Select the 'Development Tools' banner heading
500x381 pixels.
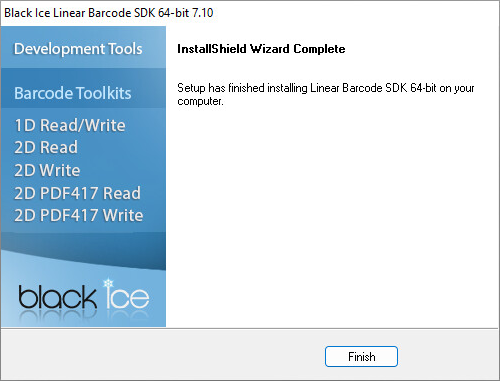coord(78,49)
